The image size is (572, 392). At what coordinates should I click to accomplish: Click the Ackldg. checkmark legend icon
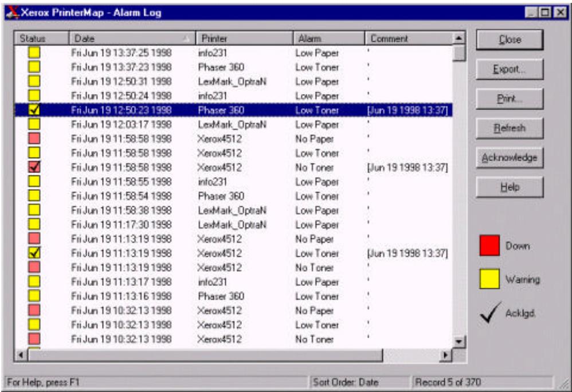point(491,312)
